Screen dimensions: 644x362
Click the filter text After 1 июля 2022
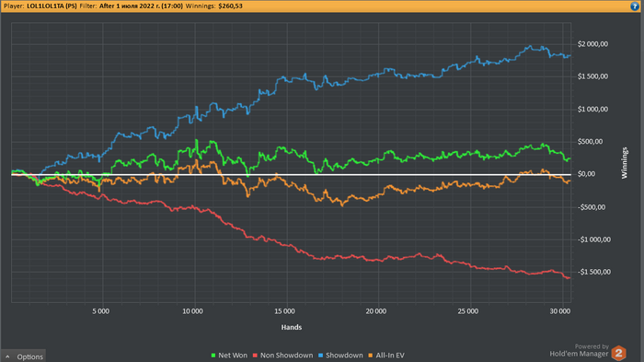(141, 6)
